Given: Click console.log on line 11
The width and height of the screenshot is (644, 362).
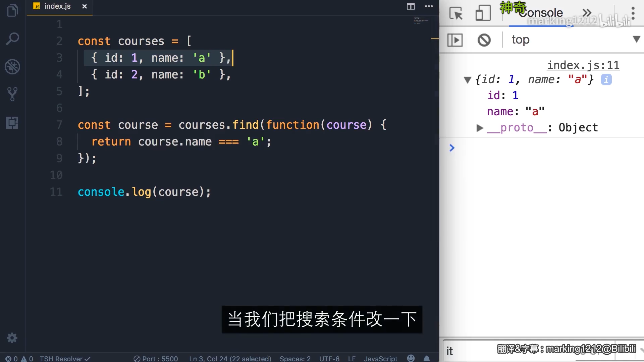Looking at the screenshot, I should click(x=114, y=192).
